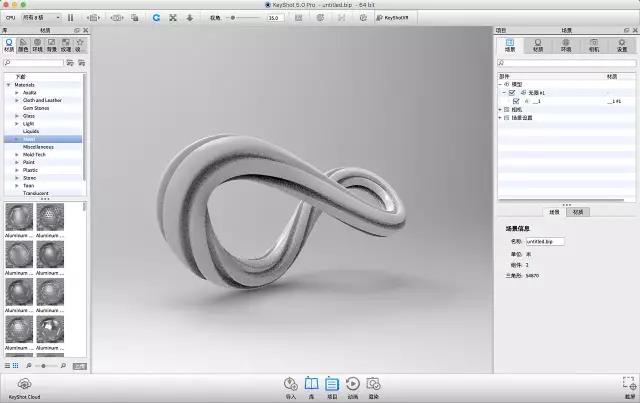Collapse the Materials folder
Image resolution: width=640 pixels, height=403 pixels.
tap(8, 85)
